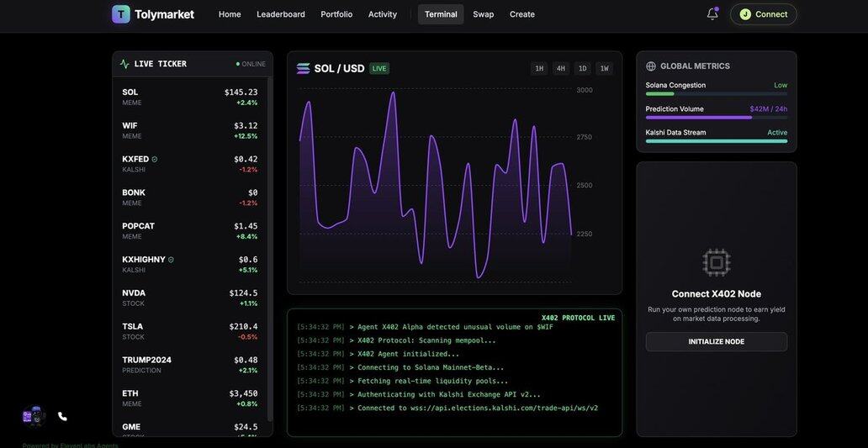Go to the Portfolio tab

point(336,14)
